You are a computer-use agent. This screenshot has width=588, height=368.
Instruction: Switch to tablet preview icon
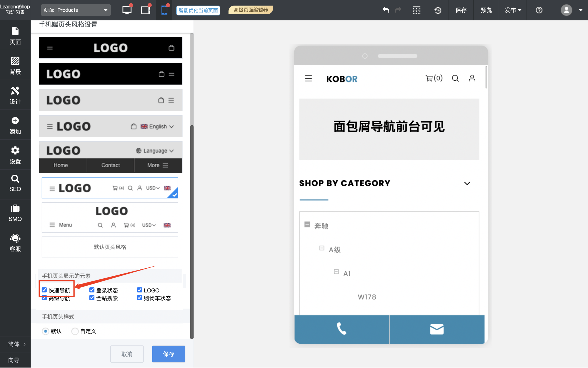(x=146, y=10)
